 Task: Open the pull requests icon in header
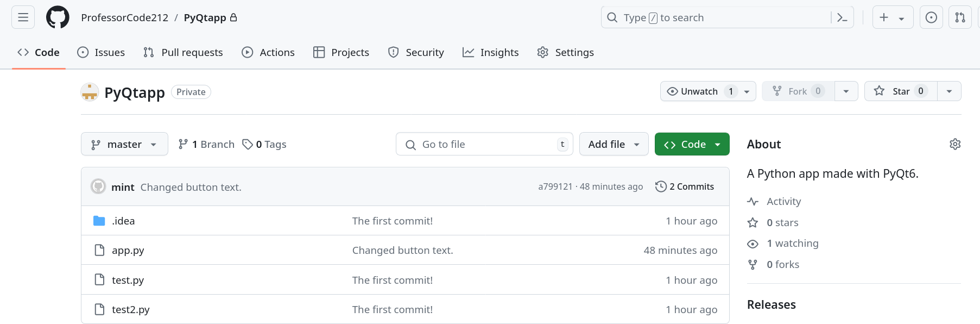(x=960, y=17)
